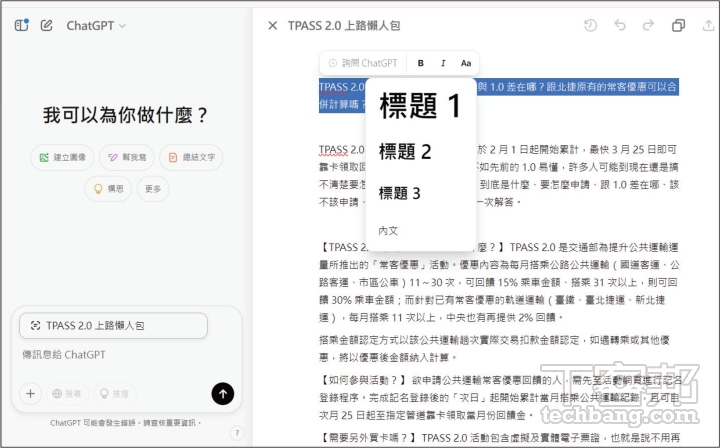Click the share/export icon at top right
The height and width of the screenshot is (448, 720).
[709, 26]
